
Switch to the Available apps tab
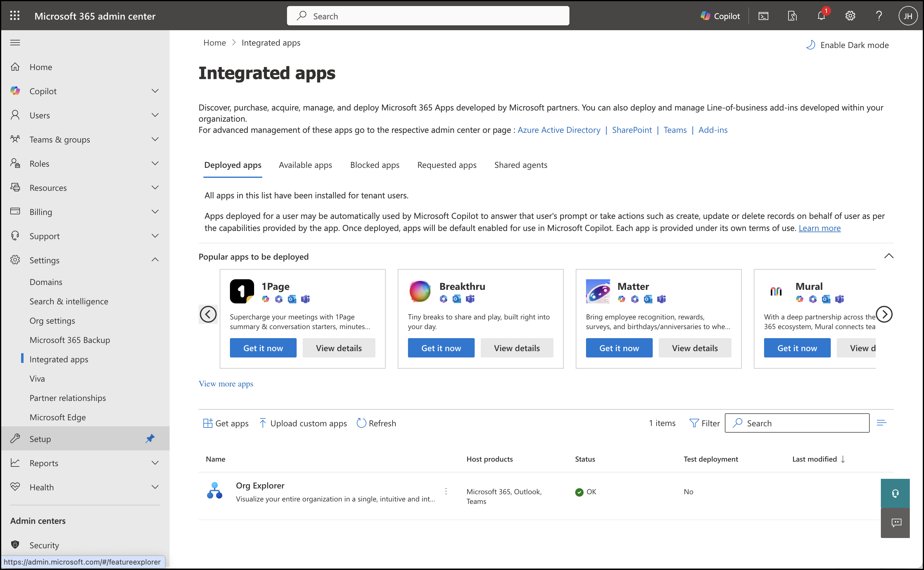(305, 165)
